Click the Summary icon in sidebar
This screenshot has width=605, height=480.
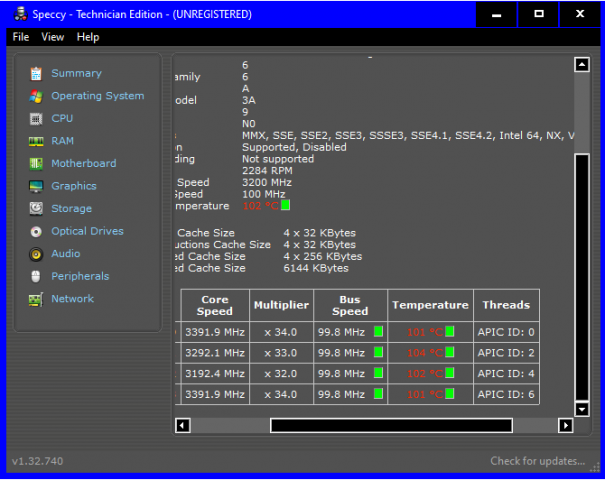(36, 73)
